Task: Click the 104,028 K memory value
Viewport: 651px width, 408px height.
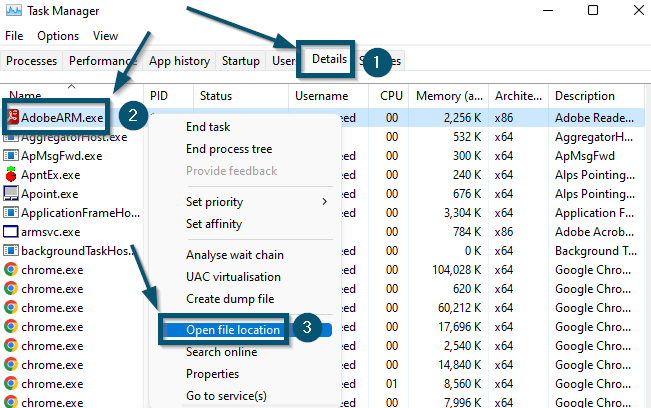Action: 457,270
